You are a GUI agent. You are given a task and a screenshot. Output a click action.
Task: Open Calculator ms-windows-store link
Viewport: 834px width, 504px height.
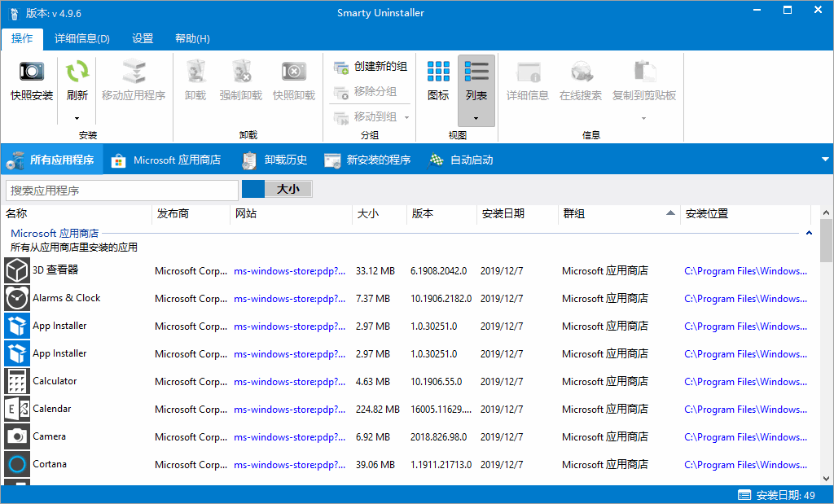pos(289,381)
